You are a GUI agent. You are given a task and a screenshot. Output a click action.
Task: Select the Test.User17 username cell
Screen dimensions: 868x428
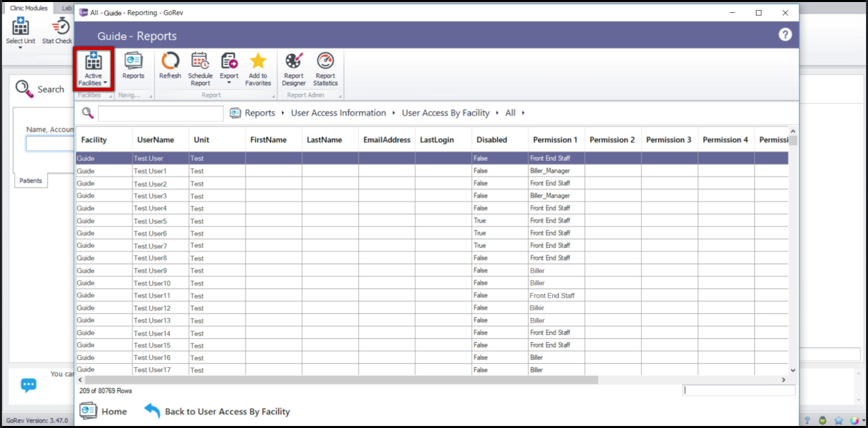(x=161, y=370)
